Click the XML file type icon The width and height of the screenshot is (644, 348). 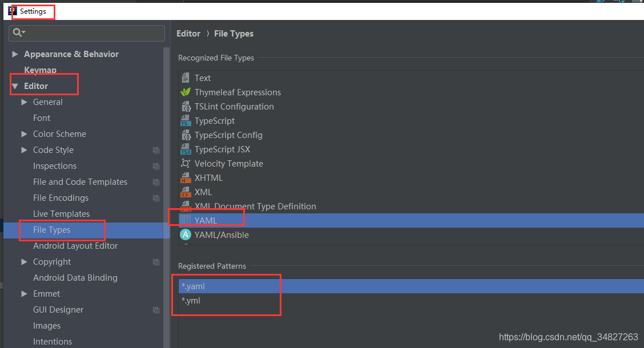[186, 192]
